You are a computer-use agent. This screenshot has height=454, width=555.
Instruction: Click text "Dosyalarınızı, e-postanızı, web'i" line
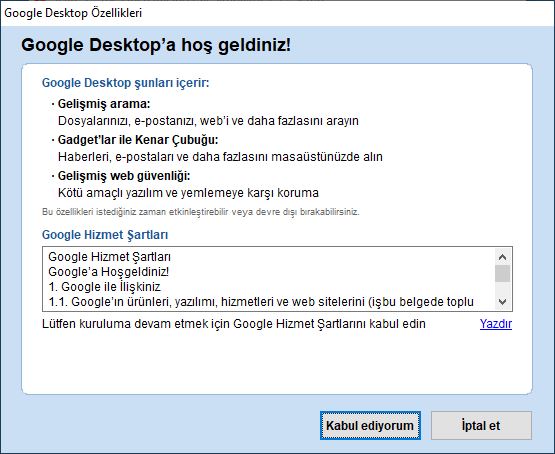click(208, 121)
